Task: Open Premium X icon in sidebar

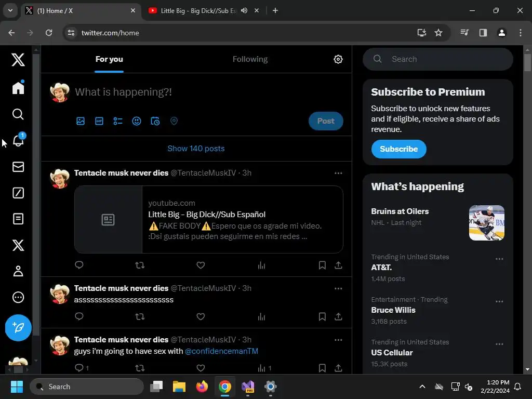Action: (x=18, y=245)
